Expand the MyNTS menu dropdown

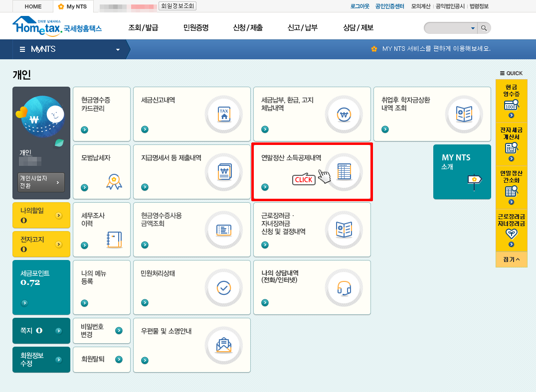pyautogui.click(x=118, y=49)
